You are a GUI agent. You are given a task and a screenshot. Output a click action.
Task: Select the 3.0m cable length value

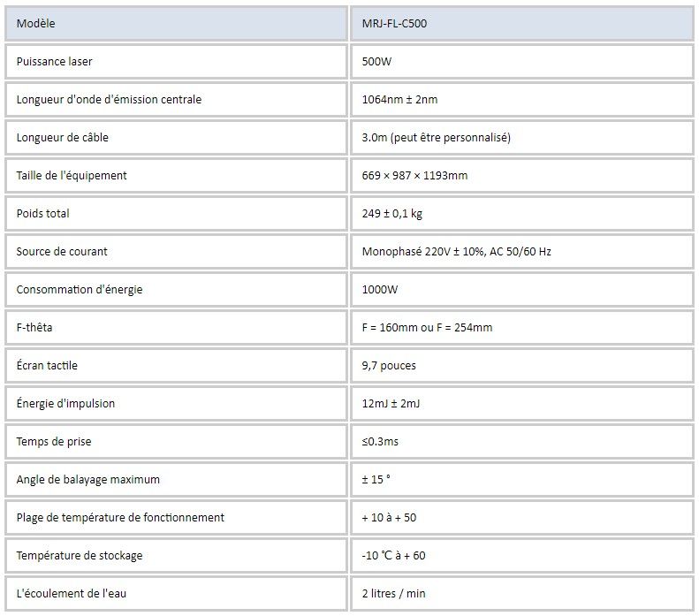(437, 138)
